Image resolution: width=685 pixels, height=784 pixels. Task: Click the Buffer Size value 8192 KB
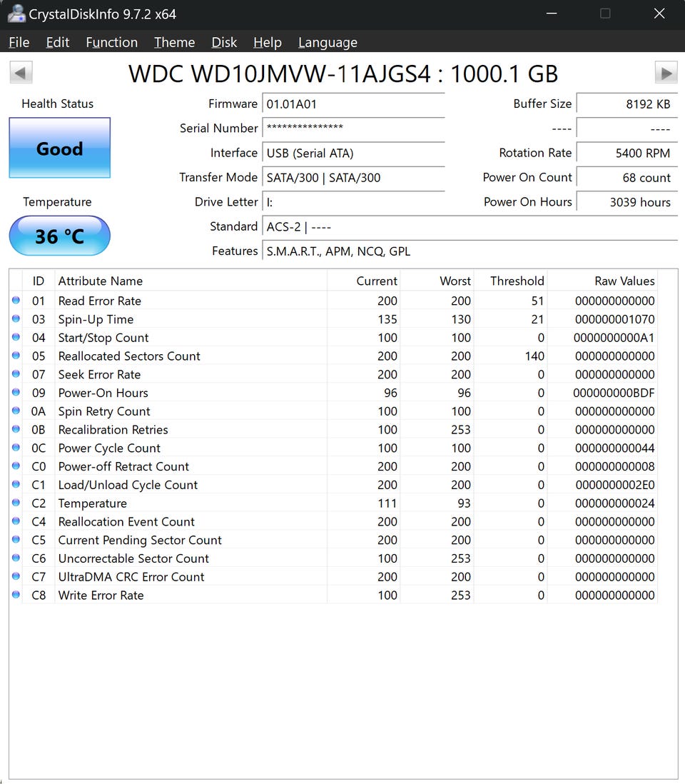click(627, 104)
